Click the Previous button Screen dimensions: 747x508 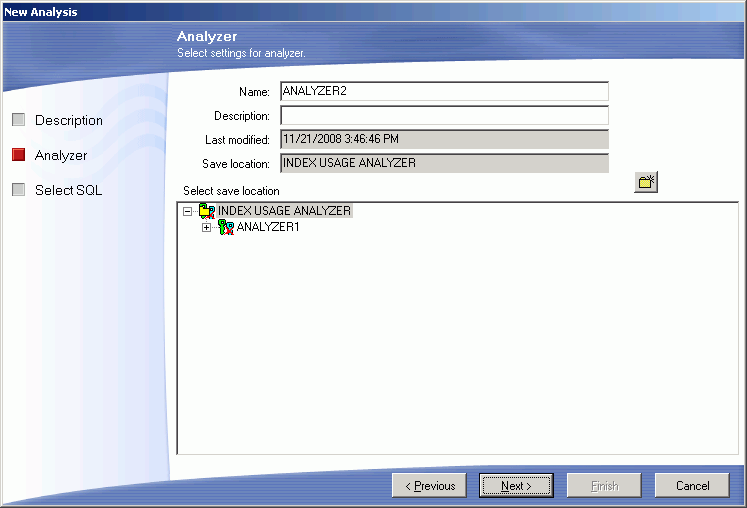[x=429, y=486]
